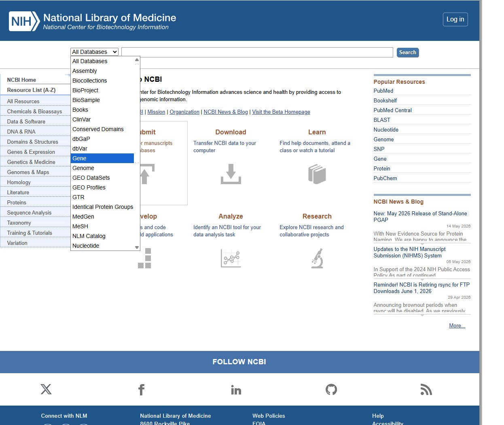Open the Organization link
504x425 pixels.
pyautogui.click(x=184, y=112)
